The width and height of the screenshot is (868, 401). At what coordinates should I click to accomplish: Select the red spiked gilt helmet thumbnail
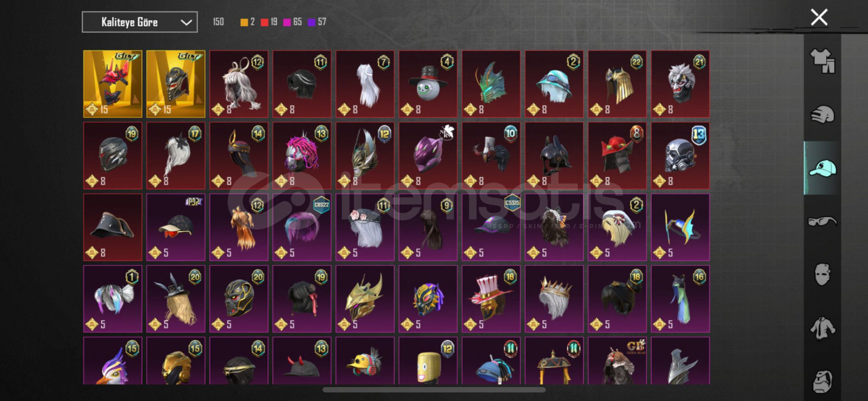click(113, 84)
